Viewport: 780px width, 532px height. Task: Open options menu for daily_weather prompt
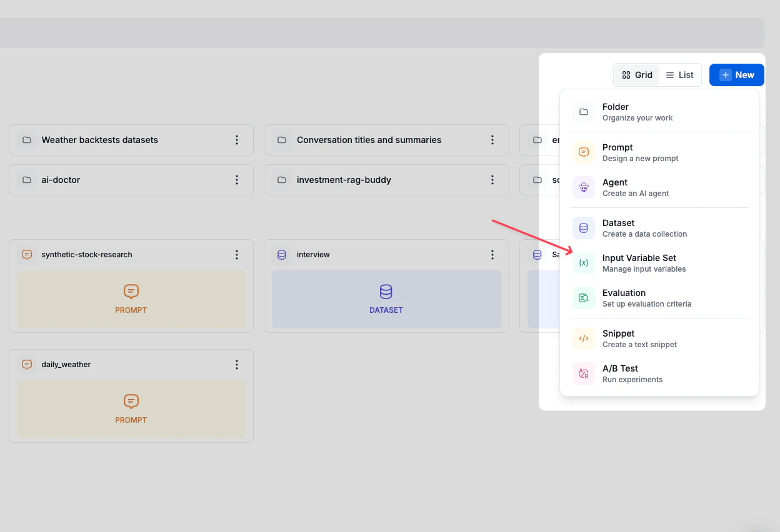(237, 364)
